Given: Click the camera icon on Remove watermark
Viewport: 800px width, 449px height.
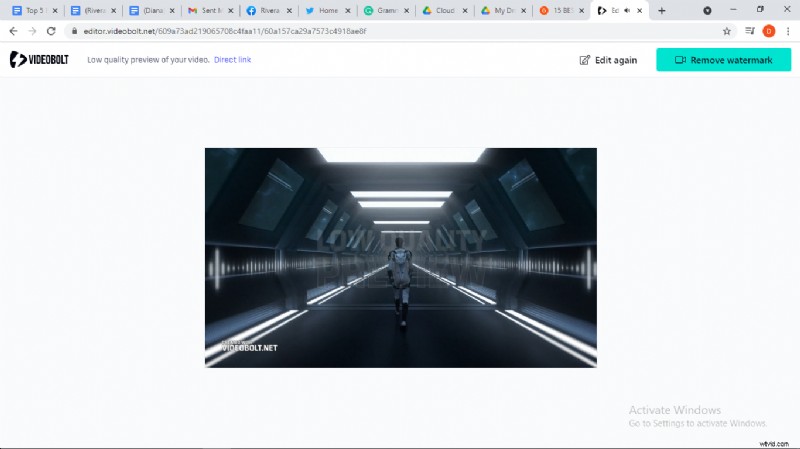Looking at the screenshot, I should point(680,60).
